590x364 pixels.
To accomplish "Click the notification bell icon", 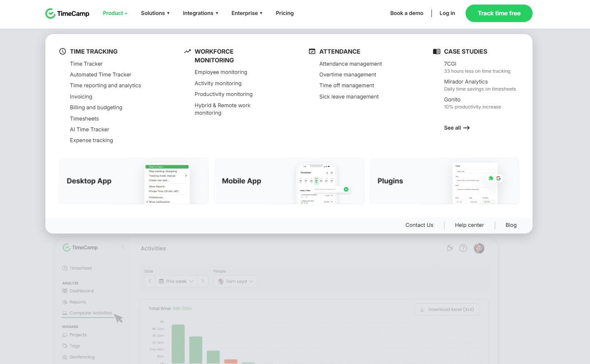I will click(x=450, y=248).
